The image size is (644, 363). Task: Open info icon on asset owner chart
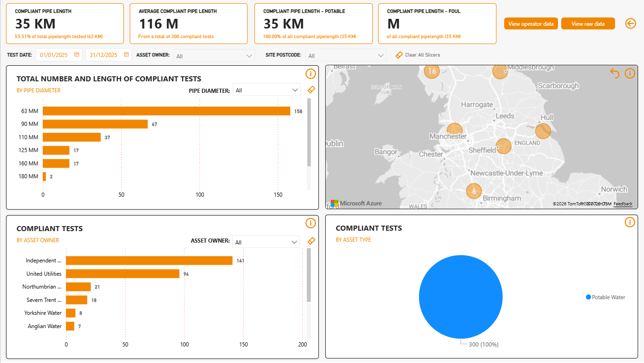pos(310,223)
